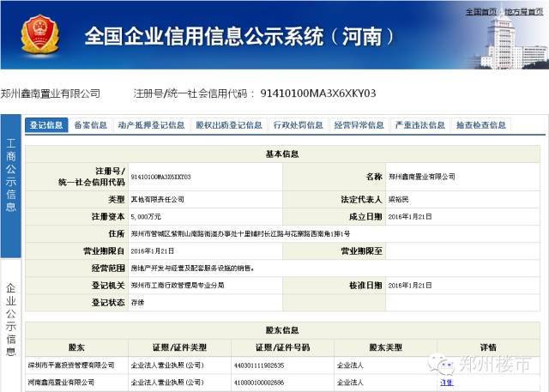Click the 5,000万元 registered capital value

146,217
